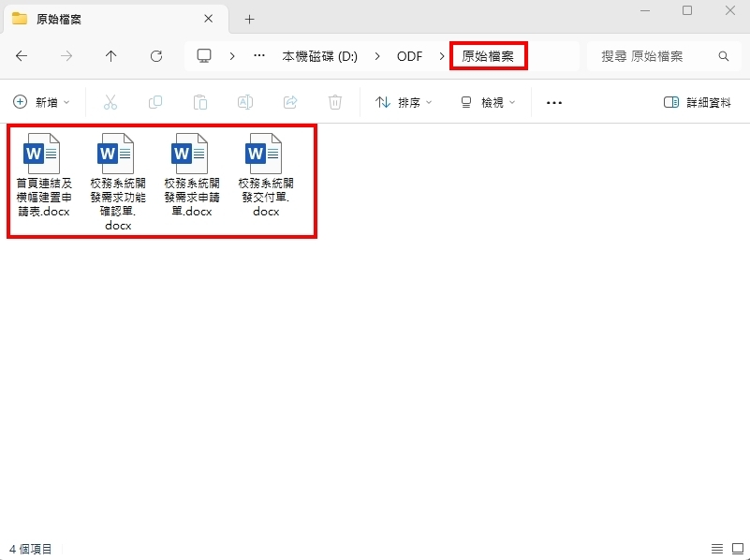Open the 新增 dropdown menu
The width and height of the screenshot is (750, 560).
(41, 102)
